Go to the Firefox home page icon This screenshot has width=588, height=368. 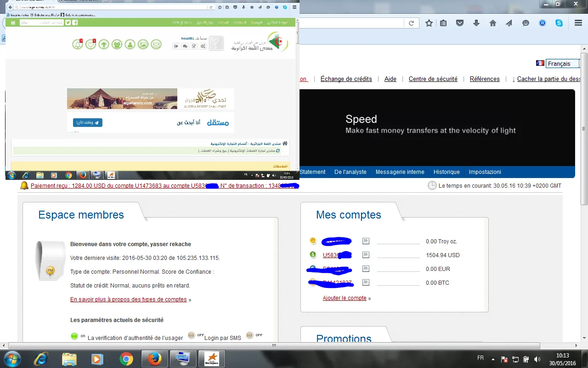click(x=492, y=23)
